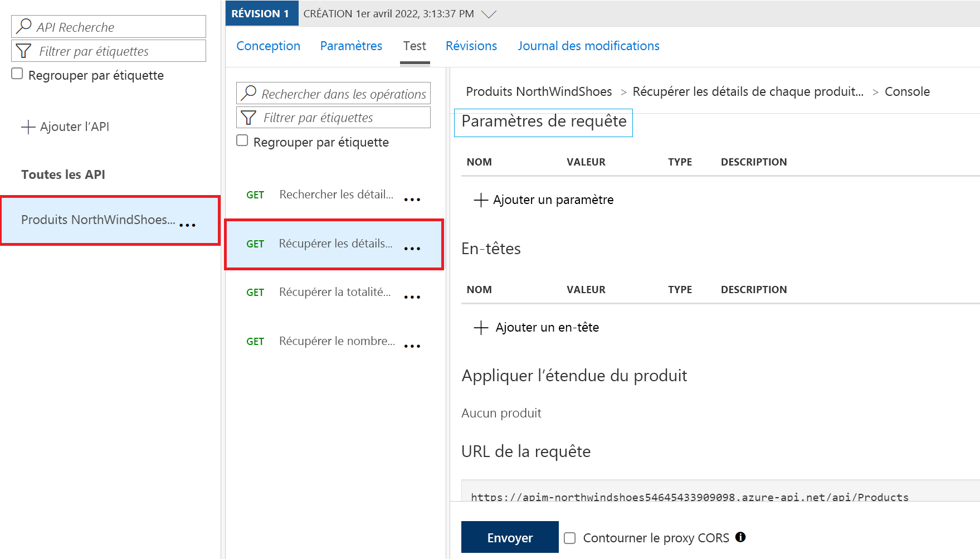Open the ellipsis menu for Produits NorthWindShoes API
980x559 pixels.
click(x=188, y=225)
